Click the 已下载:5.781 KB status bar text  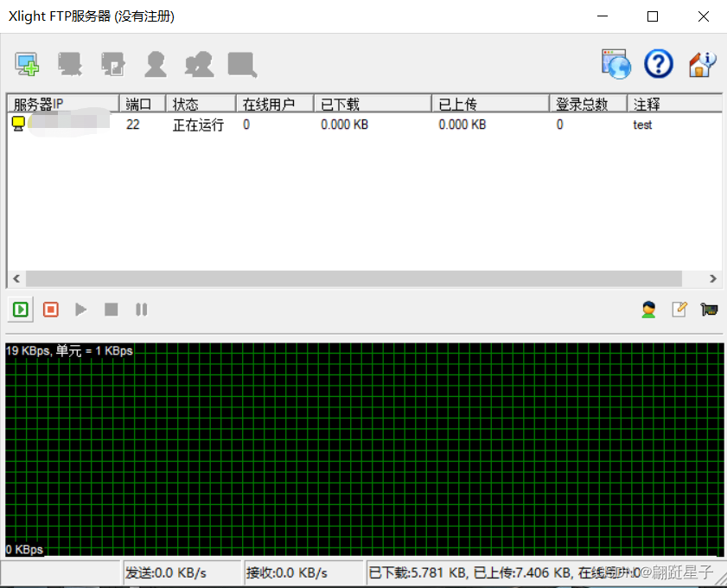(418, 573)
